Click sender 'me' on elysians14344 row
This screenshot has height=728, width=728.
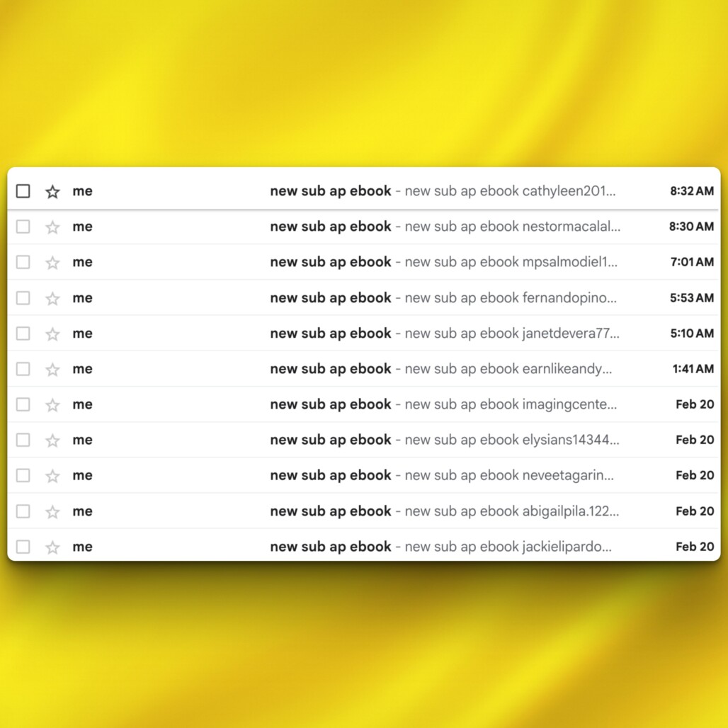[x=83, y=440]
